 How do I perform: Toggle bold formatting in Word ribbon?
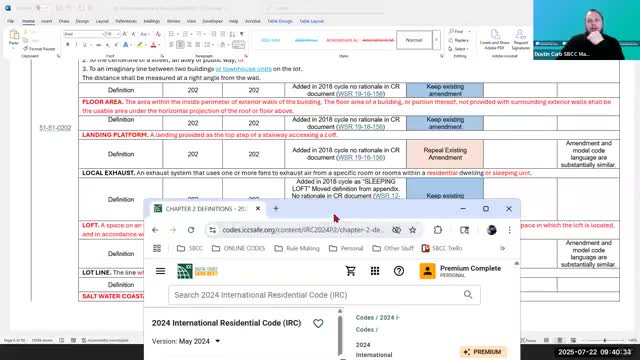pos(68,45)
